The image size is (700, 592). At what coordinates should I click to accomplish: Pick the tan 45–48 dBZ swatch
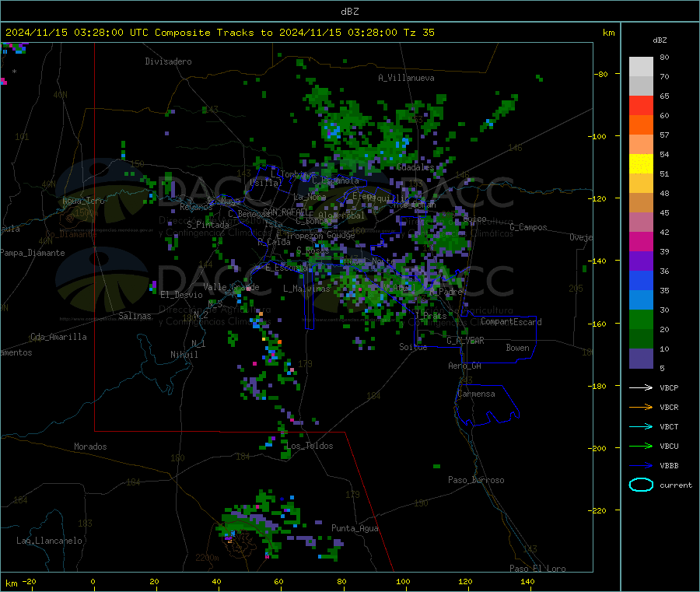641,203
